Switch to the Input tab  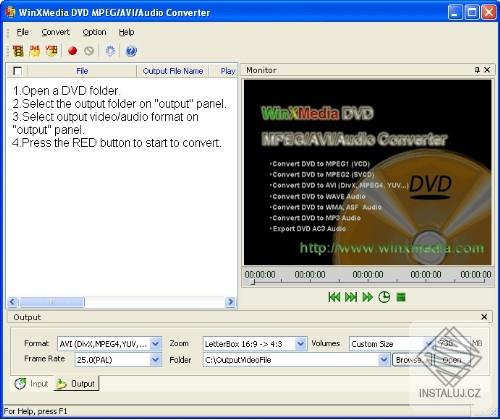32,384
